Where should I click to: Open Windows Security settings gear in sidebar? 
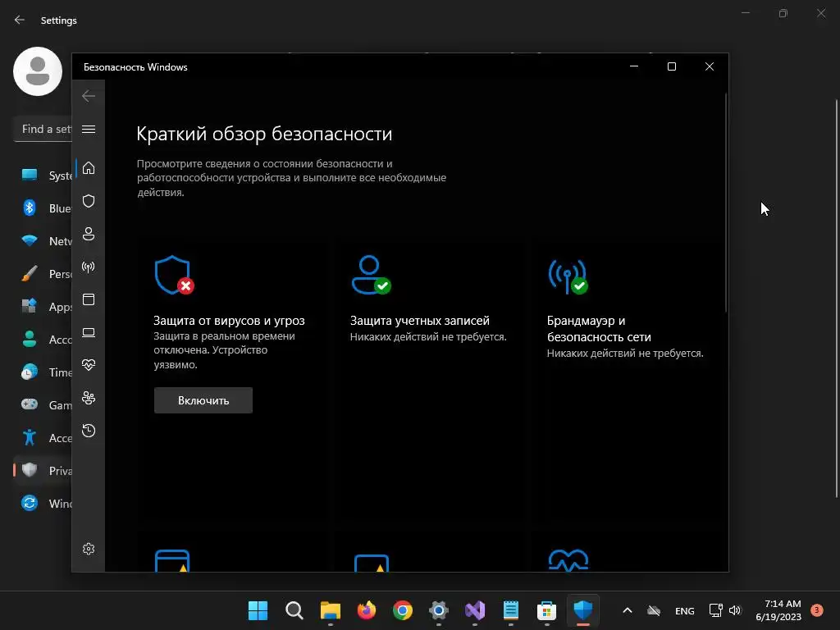pyautogui.click(x=89, y=549)
